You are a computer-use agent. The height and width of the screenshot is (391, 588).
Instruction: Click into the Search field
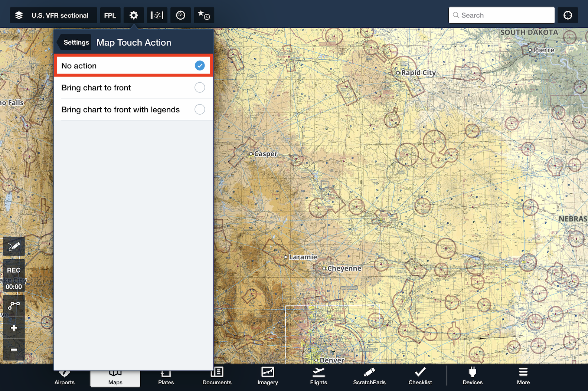[x=502, y=15]
